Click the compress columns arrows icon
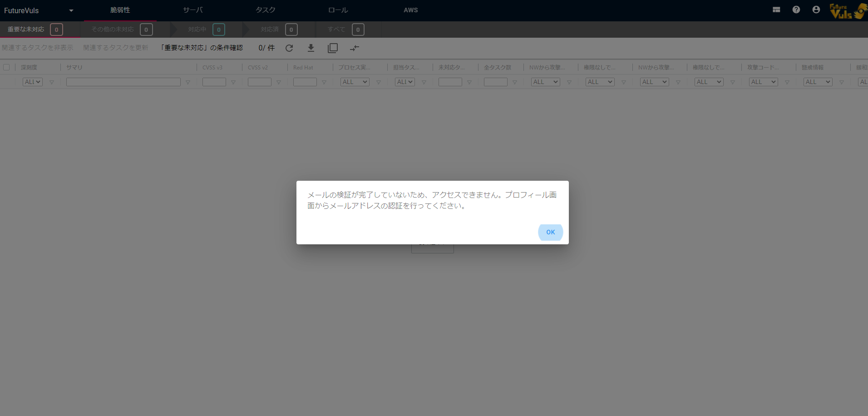868x416 pixels. pyautogui.click(x=355, y=48)
